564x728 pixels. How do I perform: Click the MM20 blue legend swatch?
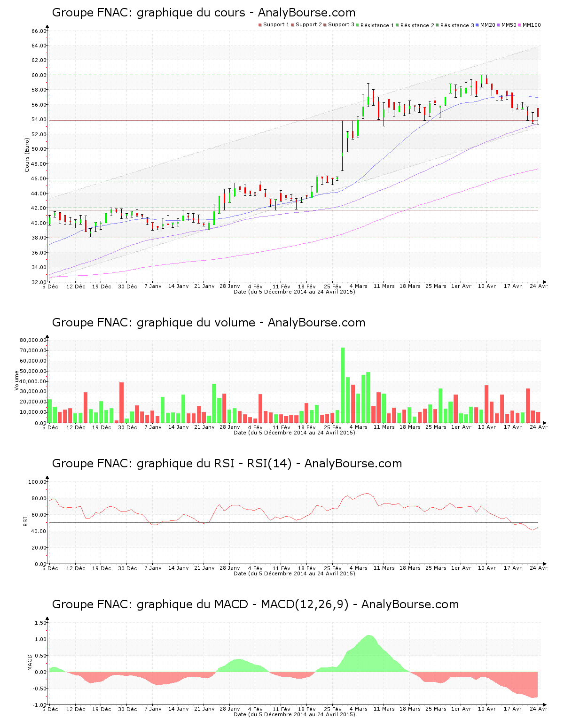478,25
